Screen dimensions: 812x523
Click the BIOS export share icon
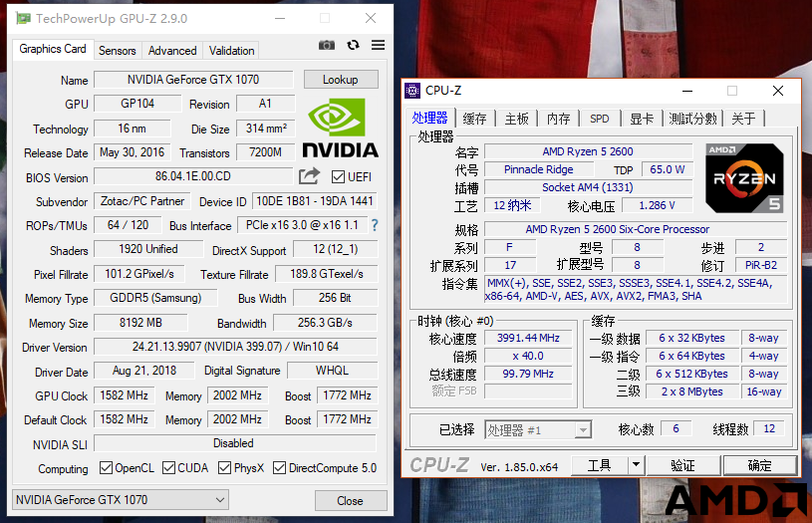point(309,176)
